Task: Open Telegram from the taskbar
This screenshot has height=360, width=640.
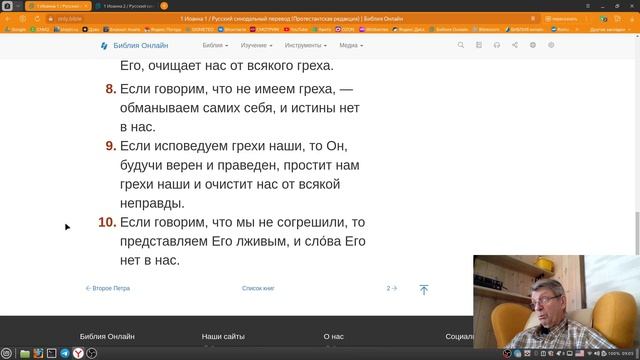Action: [x=65, y=353]
